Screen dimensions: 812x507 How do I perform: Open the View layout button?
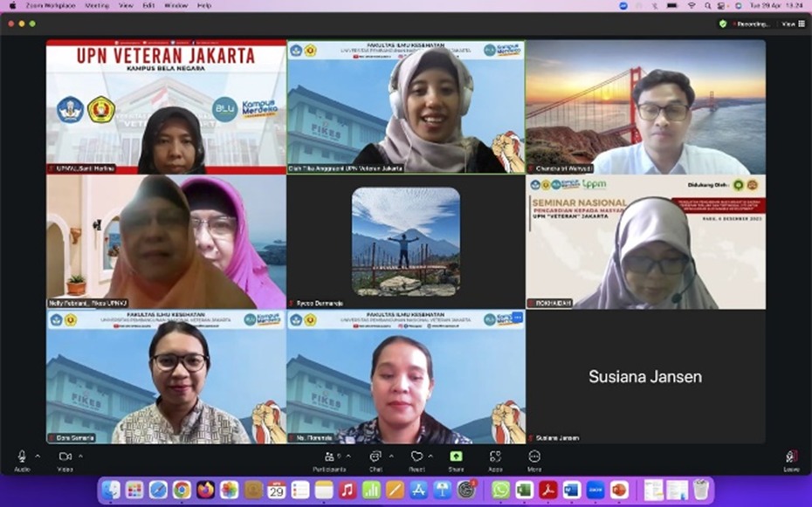coord(791,24)
